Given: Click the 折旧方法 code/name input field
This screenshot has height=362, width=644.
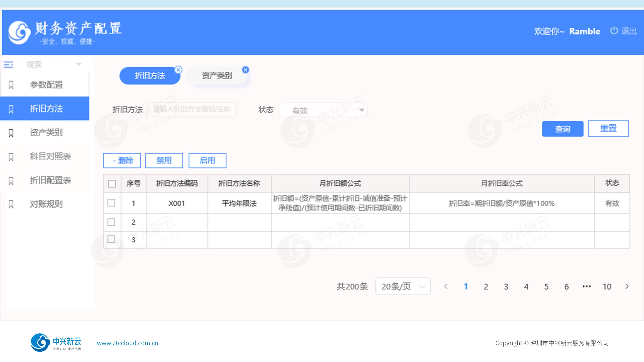Looking at the screenshot, I should pos(192,109).
